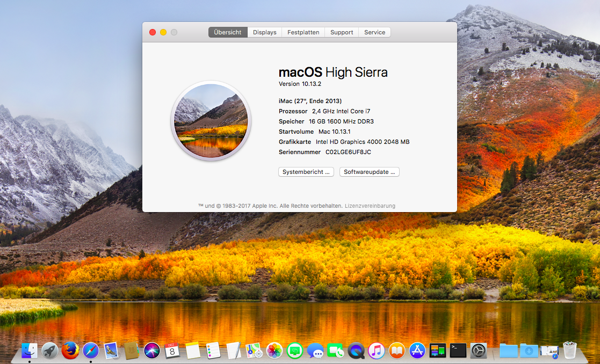Open the Trash in the dock
The width and height of the screenshot is (600, 364).
[x=570, y=351]
